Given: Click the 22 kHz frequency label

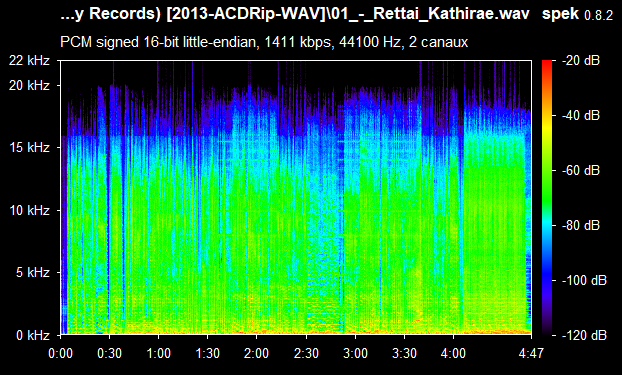Looking at the screenshot, I should 29,61.
